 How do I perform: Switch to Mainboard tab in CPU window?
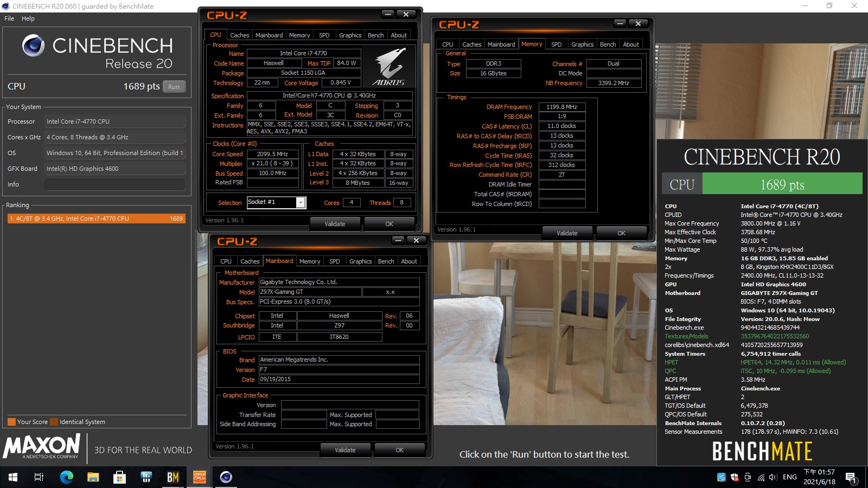269,35
